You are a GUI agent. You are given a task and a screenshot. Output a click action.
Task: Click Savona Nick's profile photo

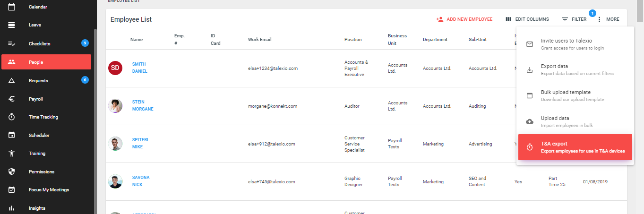point(115,181)
